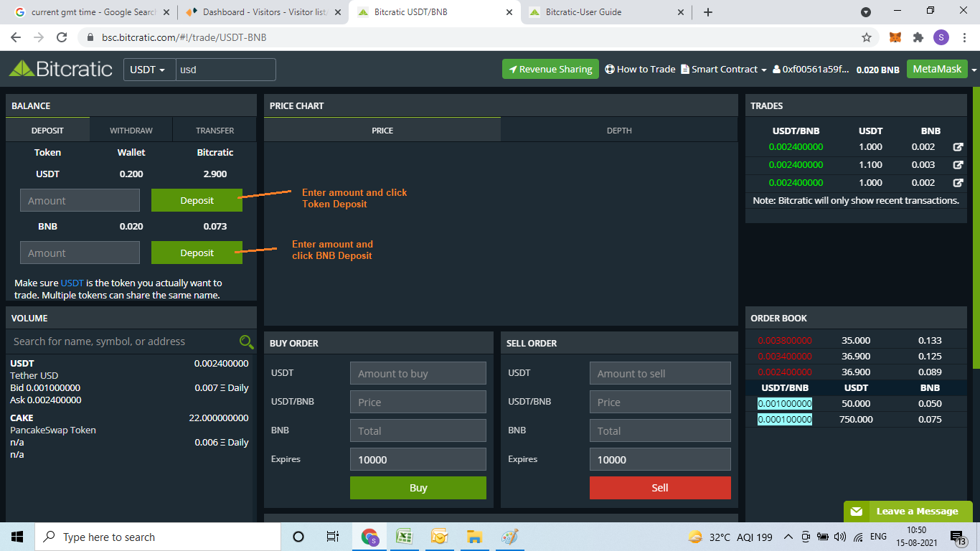Open the Smart Contract dropdown menu
The width and height of the screenshot is (980, 551).
[x=724, y=70]
